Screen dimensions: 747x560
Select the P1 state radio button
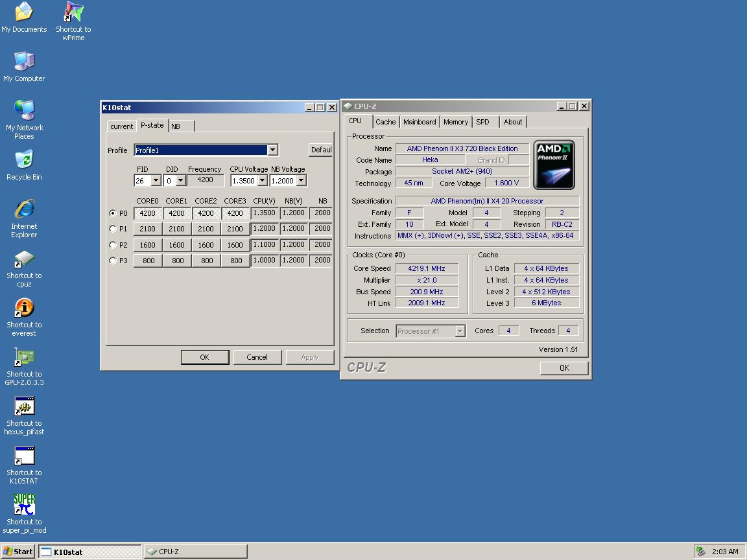(113, 229)
